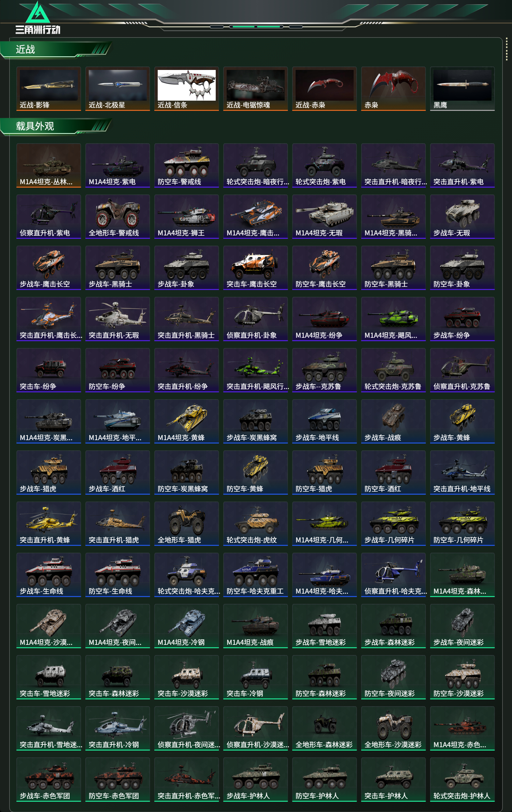
Task: Pick the M1A4坦克-紫电 tank skin
Action: click(x=118, y=165)
